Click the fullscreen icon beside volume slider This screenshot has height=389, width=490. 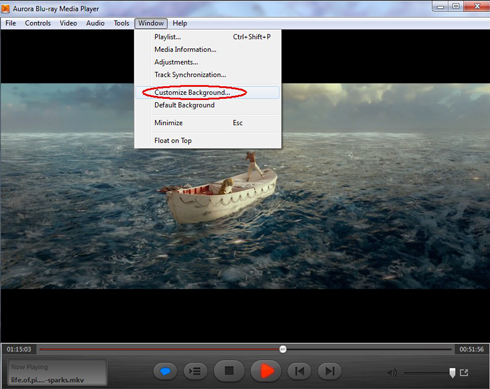[x=464, y=372]
